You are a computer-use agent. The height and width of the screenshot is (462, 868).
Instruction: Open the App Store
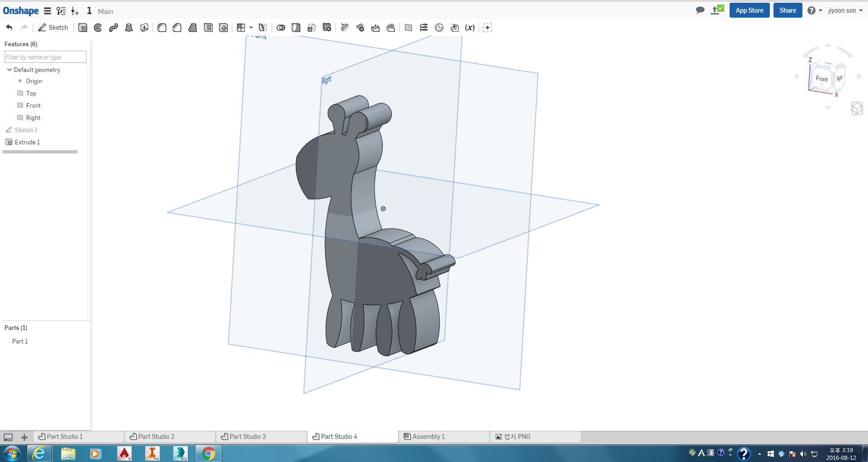coord(749,10)
